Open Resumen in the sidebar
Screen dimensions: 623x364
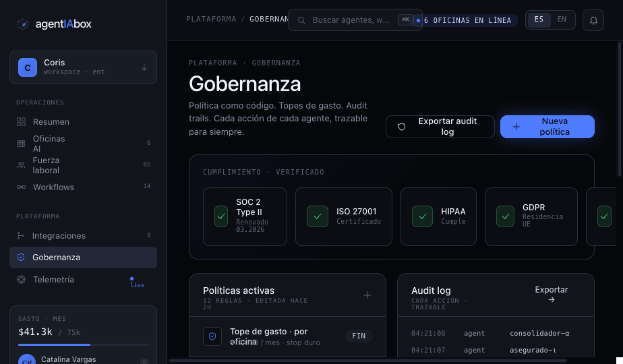[83, 121]
